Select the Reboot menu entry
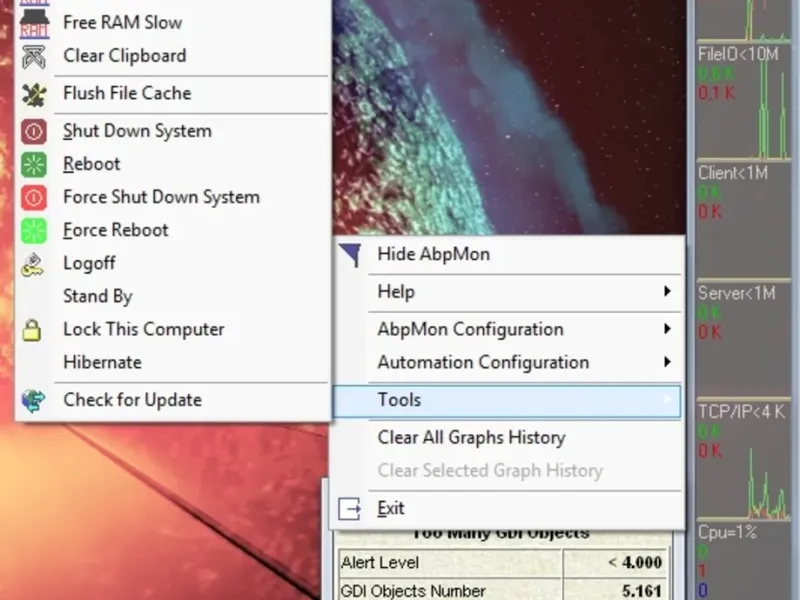800x600 pixels. [173, 164]
